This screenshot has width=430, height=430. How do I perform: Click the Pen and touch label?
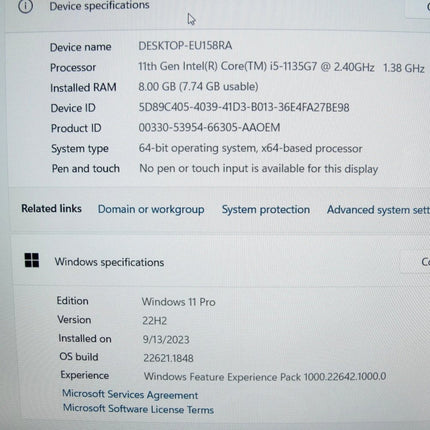click(x=86, y=169)
